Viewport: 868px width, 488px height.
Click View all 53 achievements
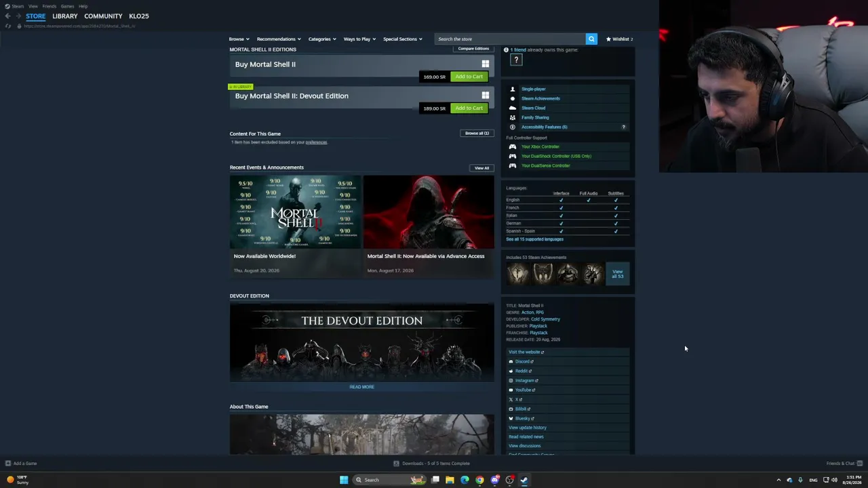tap(617, 274)
